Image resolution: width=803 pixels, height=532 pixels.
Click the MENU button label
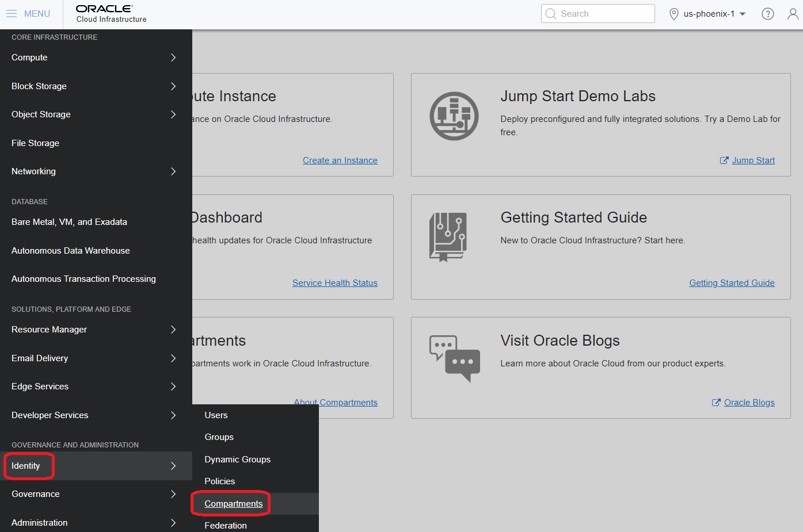(x=37, y=14)
